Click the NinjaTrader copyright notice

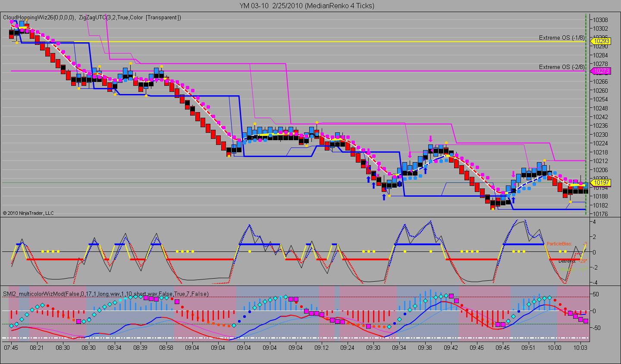28,213
